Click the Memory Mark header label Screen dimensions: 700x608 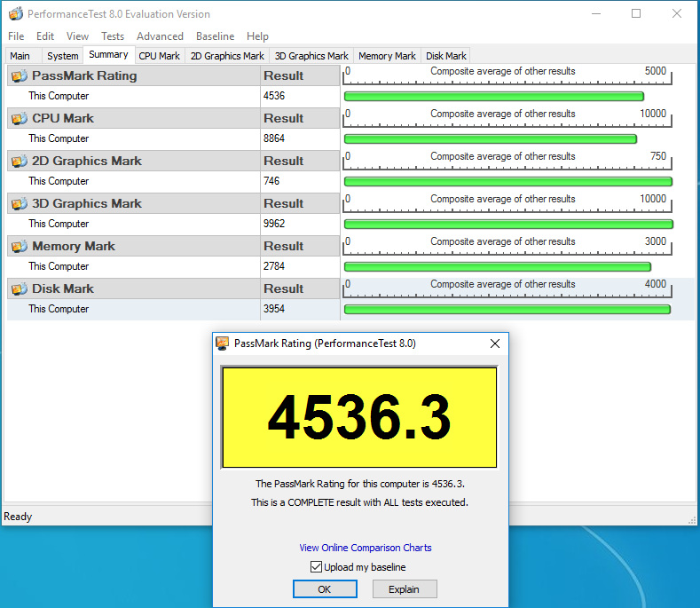pos(74,246)
